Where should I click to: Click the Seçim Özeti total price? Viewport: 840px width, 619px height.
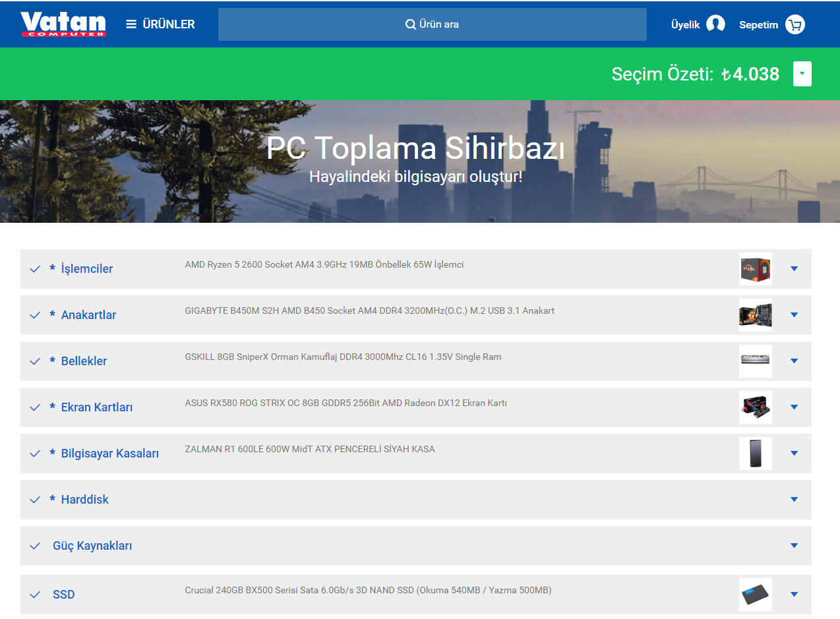[x=750, y=74]
